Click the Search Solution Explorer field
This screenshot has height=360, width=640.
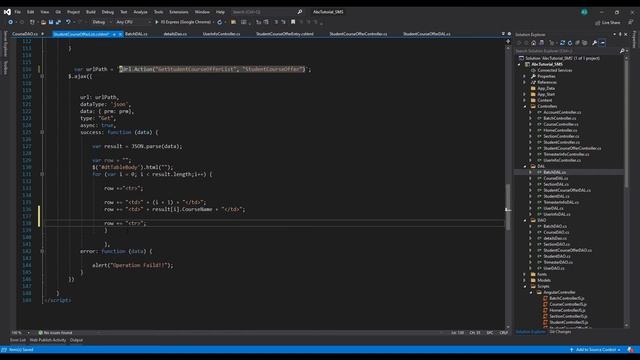(x=567, y=51)
